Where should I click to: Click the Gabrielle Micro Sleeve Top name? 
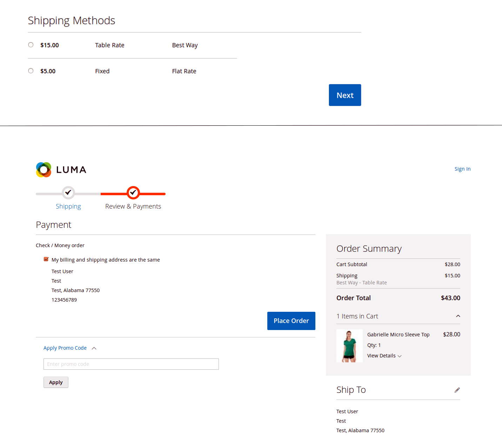(399, 335)
